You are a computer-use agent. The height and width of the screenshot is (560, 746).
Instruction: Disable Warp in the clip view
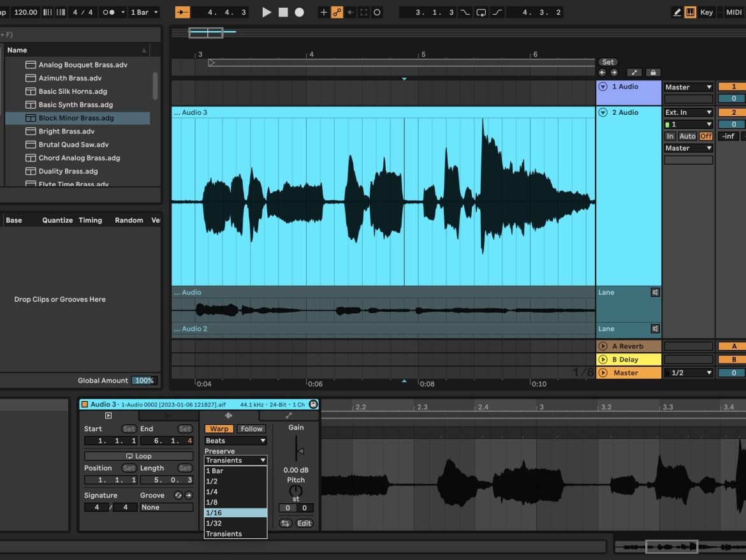click(219, 429)
